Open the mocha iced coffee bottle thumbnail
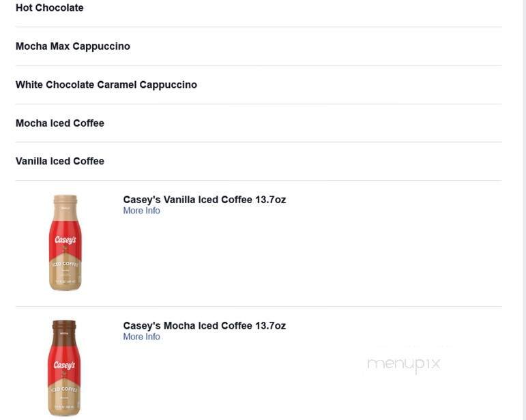The height and width of the screenshot is (420, 526). 65,368
